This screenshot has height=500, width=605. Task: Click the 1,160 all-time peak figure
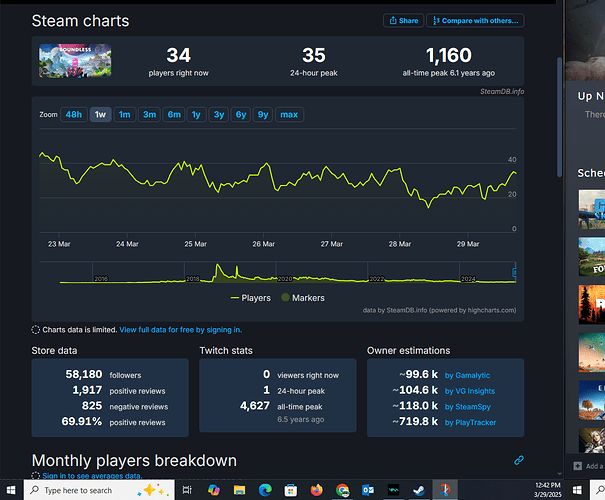(x=448, y=55)
